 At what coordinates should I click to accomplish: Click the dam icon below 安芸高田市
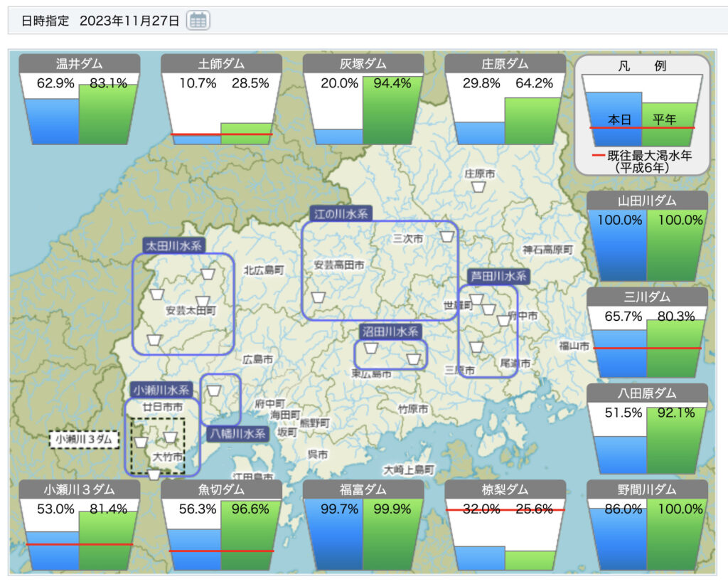pyautogui.click(x=319, y=296)
